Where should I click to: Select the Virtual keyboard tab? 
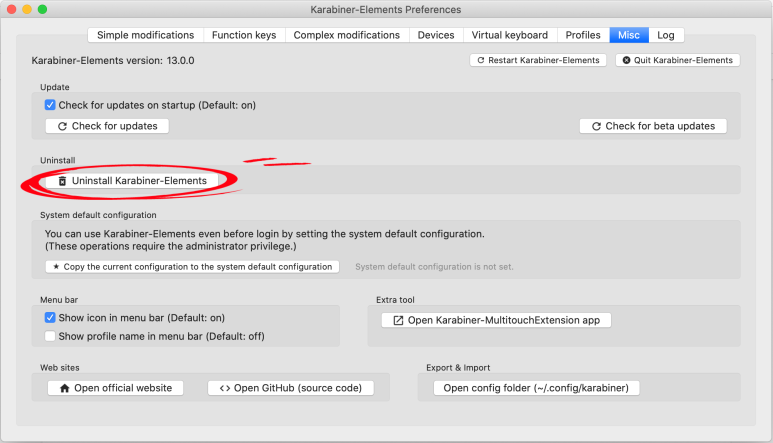click(510, 35)
